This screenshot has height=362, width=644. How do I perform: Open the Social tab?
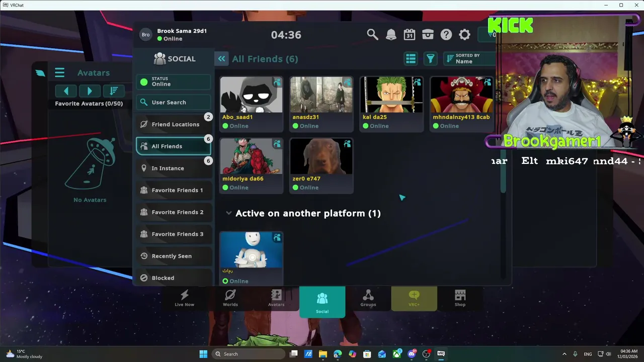click(x=322, y=302)
